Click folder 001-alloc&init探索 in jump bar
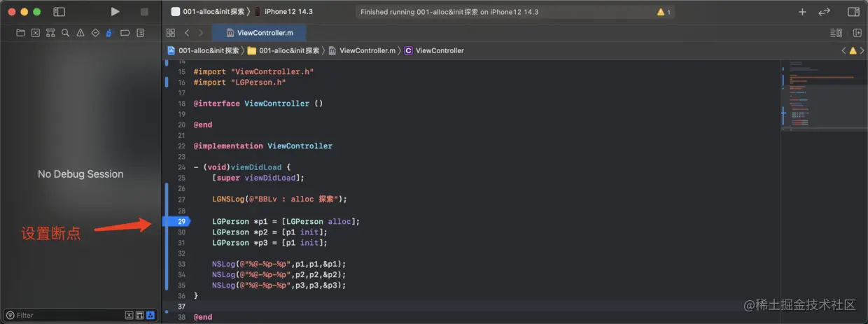The height and width of the screenshot is (324, 868). pos(283,50)
